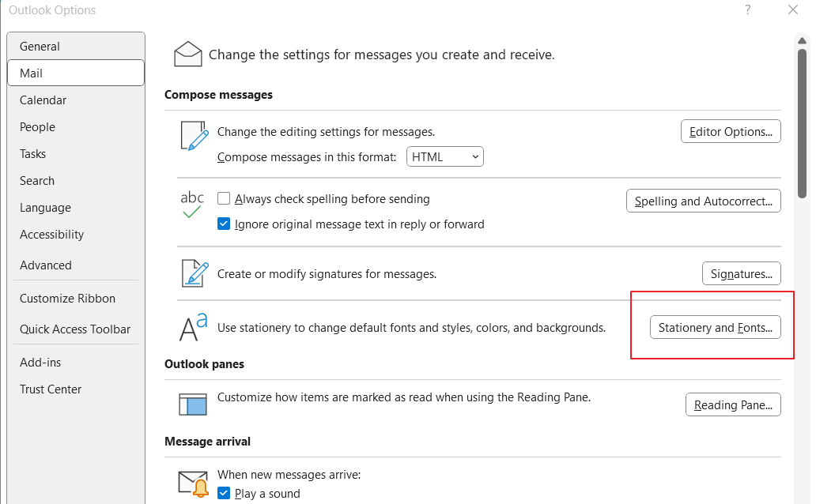The image size is (816, 504).
Task: Open the Signatures dialog
Action: (741, 274)
